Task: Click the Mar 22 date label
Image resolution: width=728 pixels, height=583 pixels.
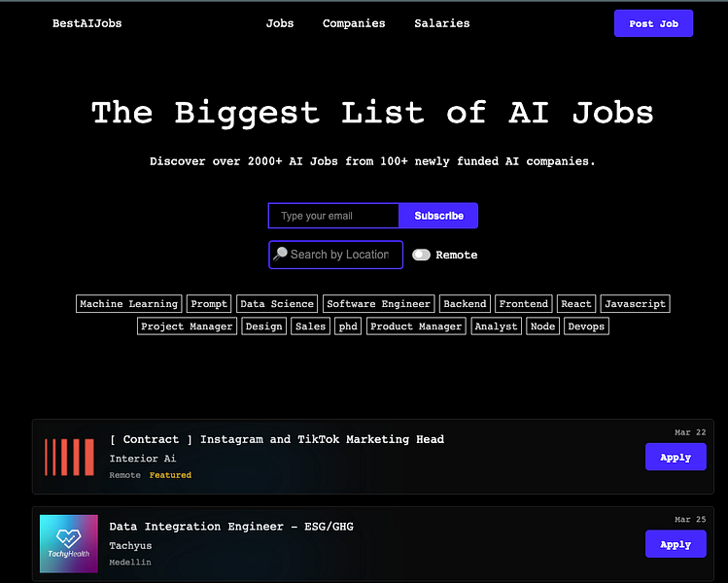Action: pos(690,432)
